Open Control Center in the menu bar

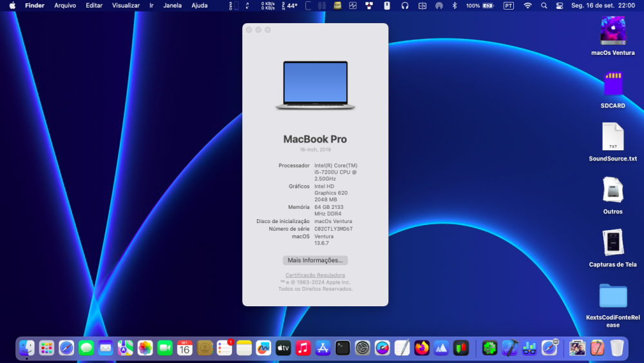tap(560, 6)
